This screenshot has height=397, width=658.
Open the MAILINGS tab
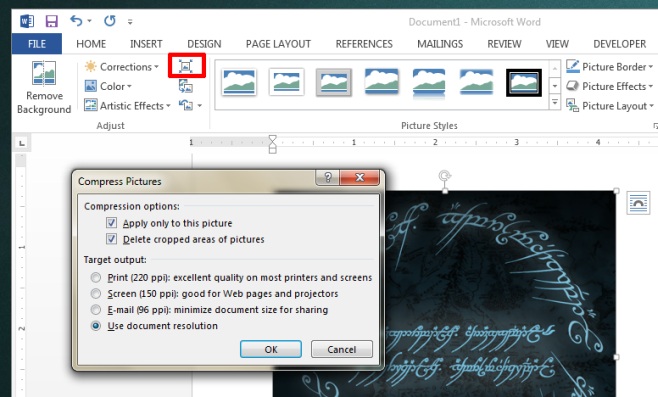point(440,44)
